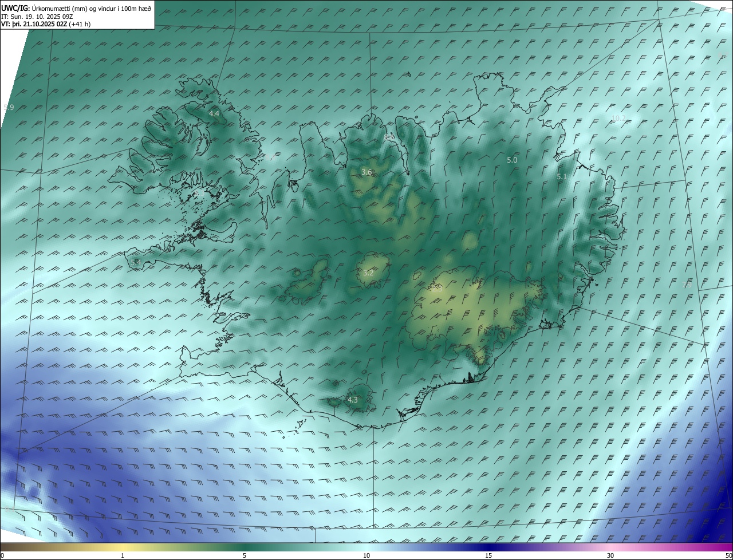Click the "15" tick on the color scale

click(x=488, y=555)
